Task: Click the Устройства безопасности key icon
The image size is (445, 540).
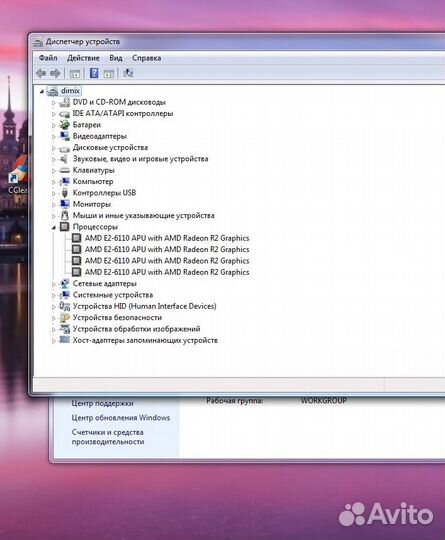Action: [64, 318]
